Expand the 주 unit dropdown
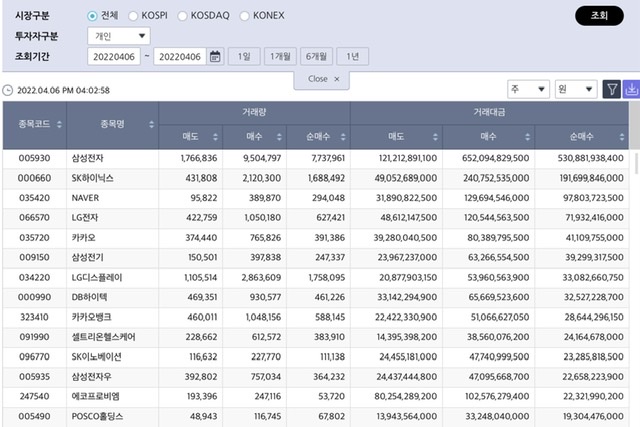The height and width of the screenshot is (427, 640). 528,90
